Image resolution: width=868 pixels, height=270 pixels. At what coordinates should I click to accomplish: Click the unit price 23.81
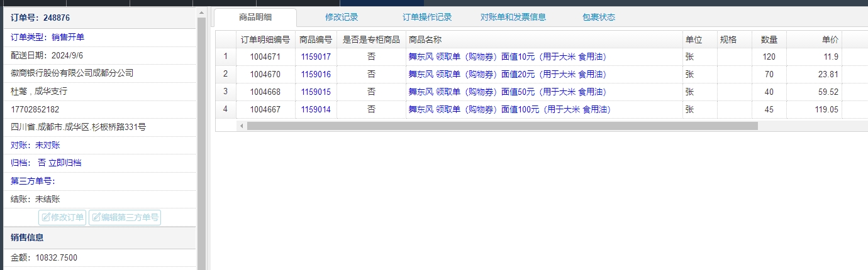point(828,74)
